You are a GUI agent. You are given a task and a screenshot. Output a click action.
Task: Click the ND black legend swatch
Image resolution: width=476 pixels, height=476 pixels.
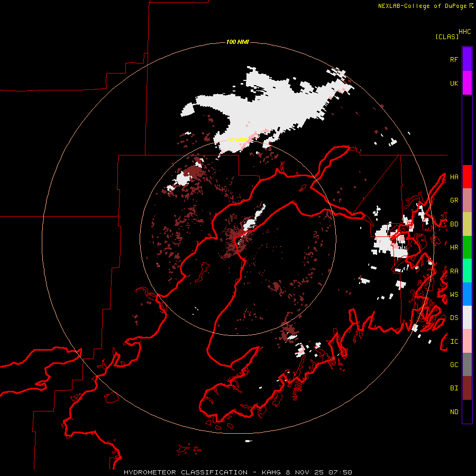(467, 411)
